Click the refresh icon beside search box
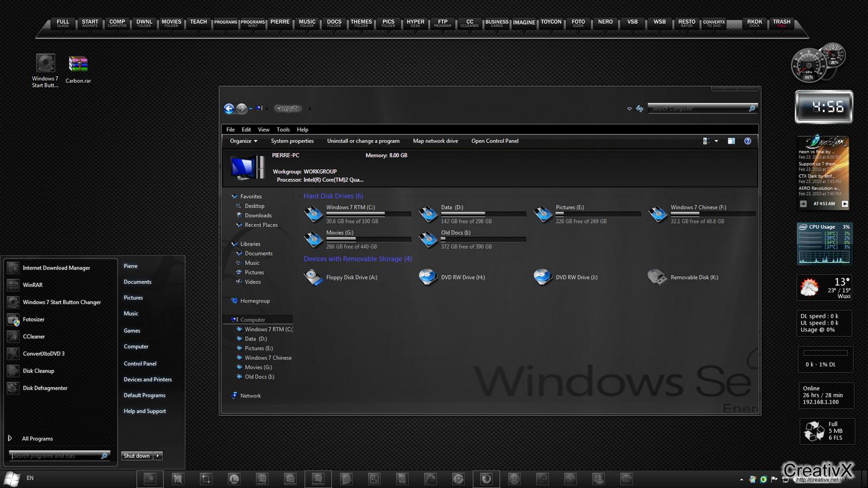The height and width of the screenshot is (488, 868). (640, 108)
